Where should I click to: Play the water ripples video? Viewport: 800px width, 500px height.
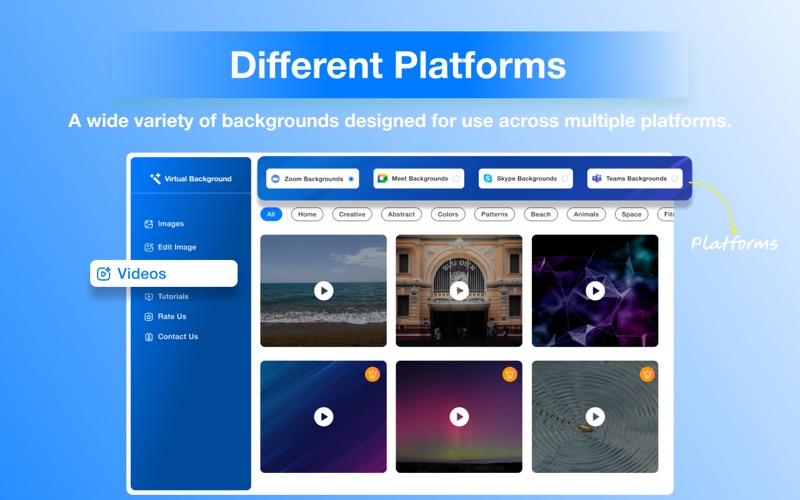tap(595, 417)
